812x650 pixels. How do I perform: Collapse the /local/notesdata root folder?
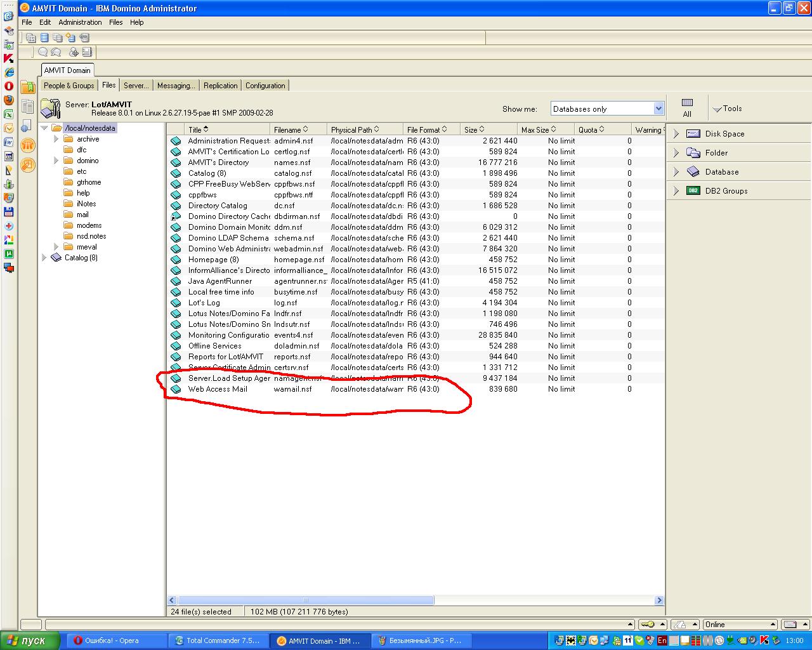point(44,128)
